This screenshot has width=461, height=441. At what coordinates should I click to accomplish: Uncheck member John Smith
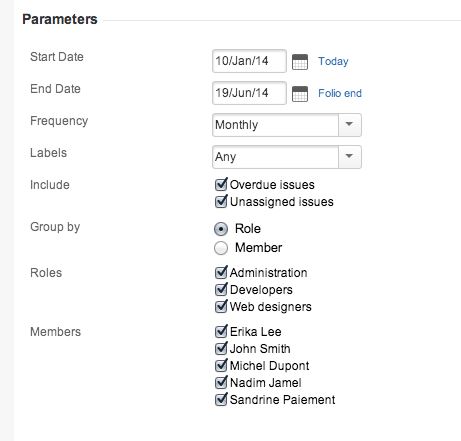221,348
